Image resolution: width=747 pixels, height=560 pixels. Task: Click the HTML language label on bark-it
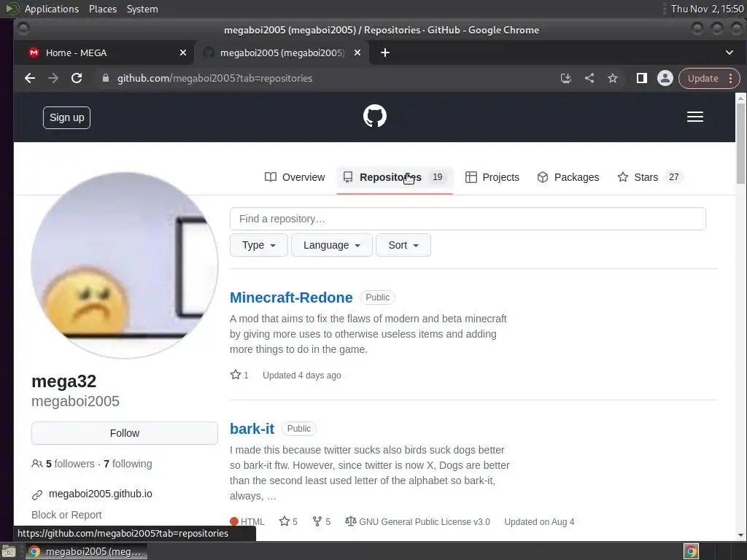pos(252,522)
